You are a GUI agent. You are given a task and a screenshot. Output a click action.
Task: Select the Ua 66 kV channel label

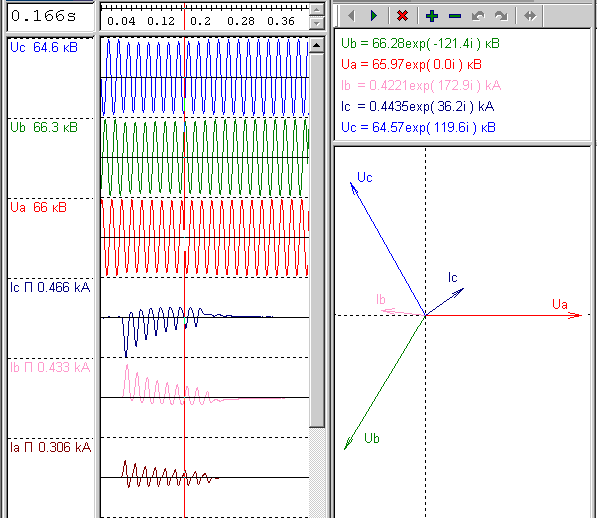(x=38, y=208)
